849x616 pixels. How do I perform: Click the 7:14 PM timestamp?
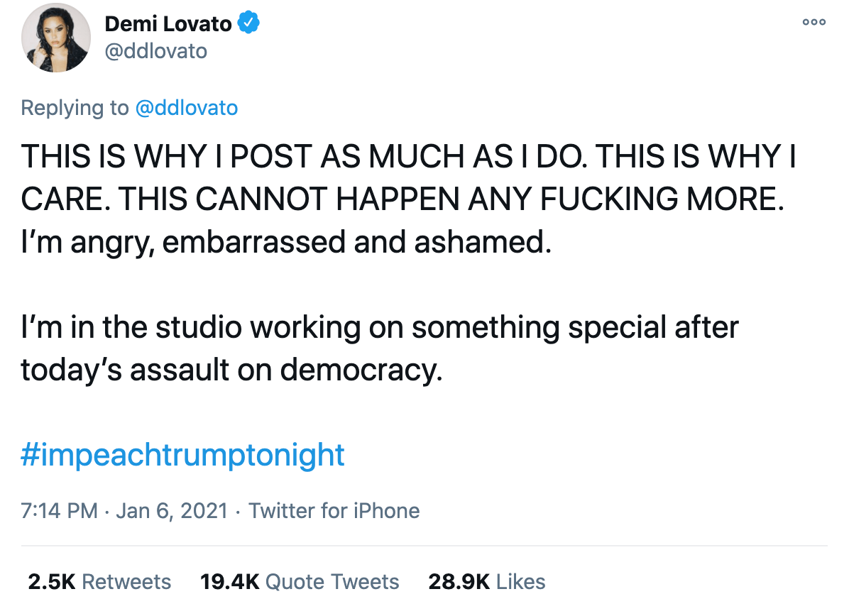click(x=59, y=510)
